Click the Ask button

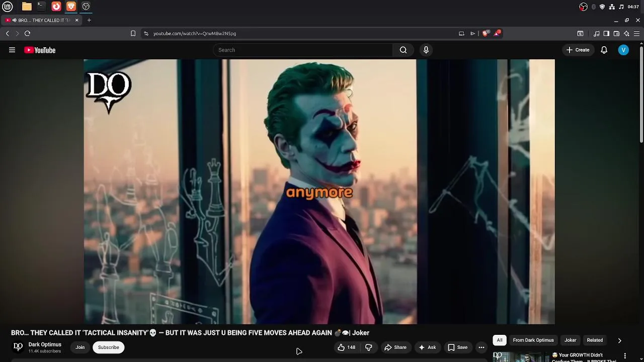427,347
